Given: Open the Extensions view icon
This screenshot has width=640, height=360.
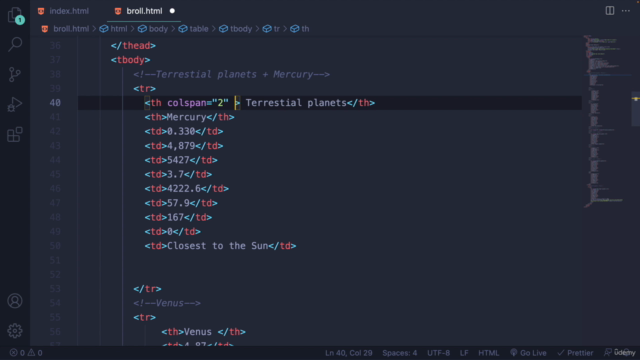Looking at the screenshot, I should pos(15,134).
